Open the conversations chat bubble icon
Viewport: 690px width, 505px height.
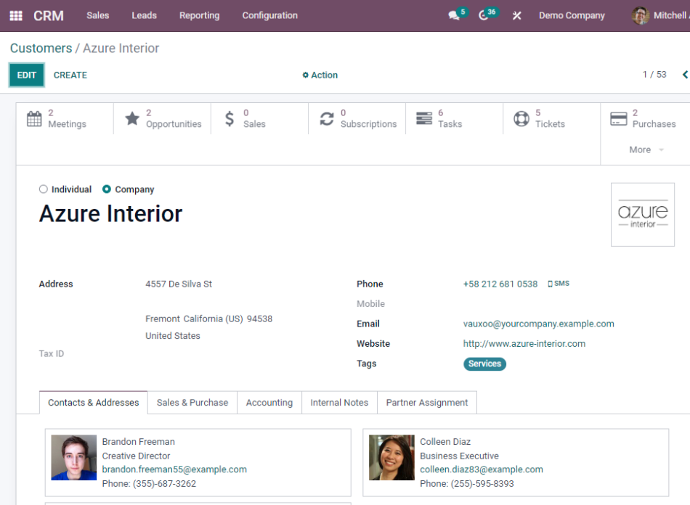(x=454, y=16)
